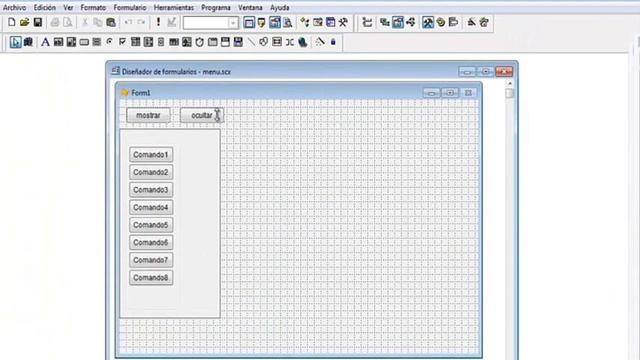Launch the Class Browser icon
The height and width of the screenshot is (360, 640).
coord(305,22)
